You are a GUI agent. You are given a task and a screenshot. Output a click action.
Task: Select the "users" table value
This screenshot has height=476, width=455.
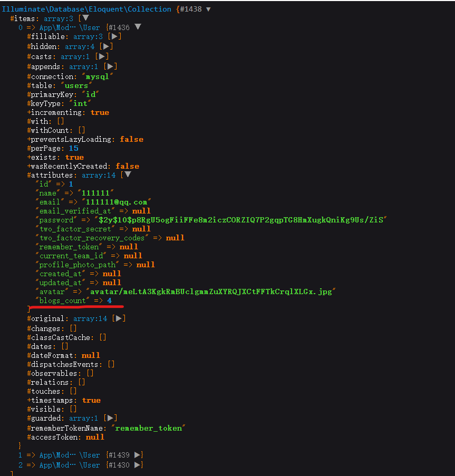(76, 85)
